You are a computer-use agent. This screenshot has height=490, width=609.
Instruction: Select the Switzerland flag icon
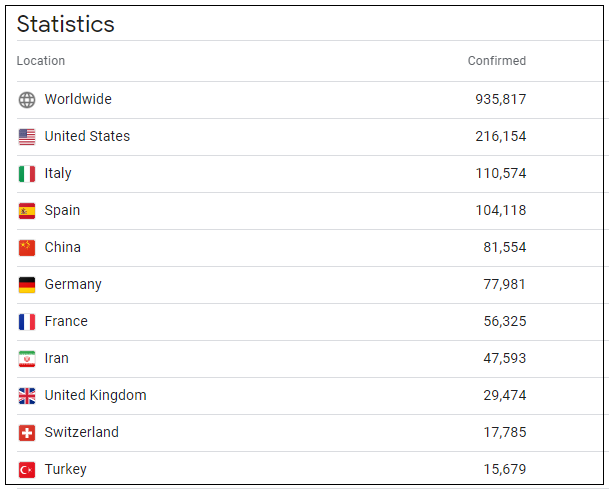pos(27,433)
